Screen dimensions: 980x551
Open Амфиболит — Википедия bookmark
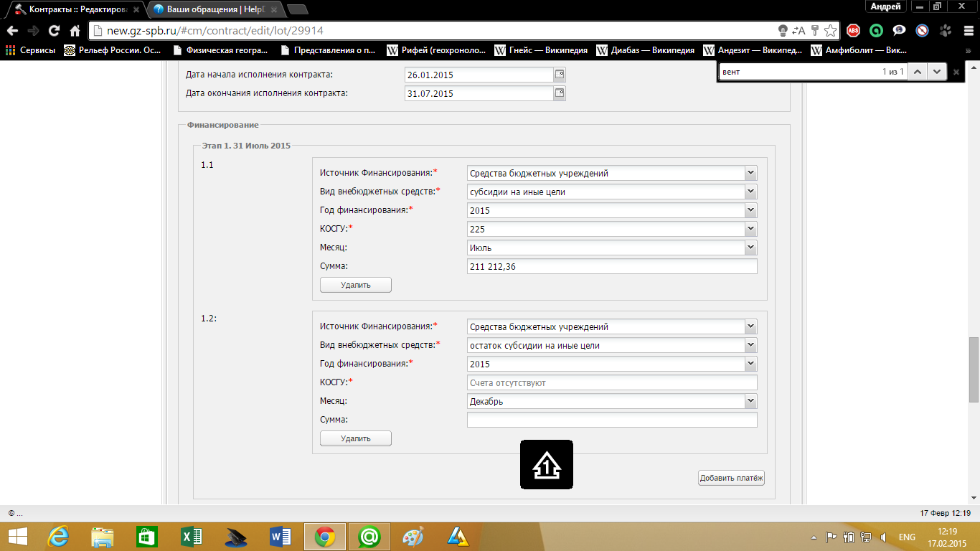859,50
